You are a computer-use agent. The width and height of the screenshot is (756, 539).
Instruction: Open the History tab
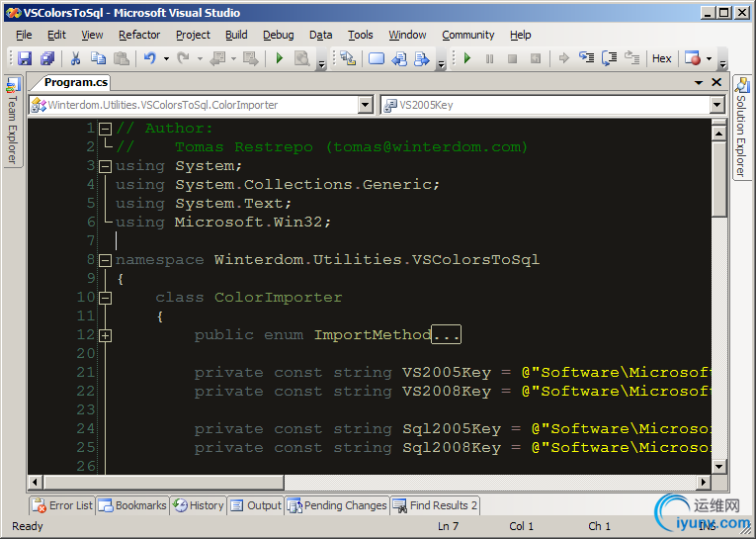pos(199,505)
